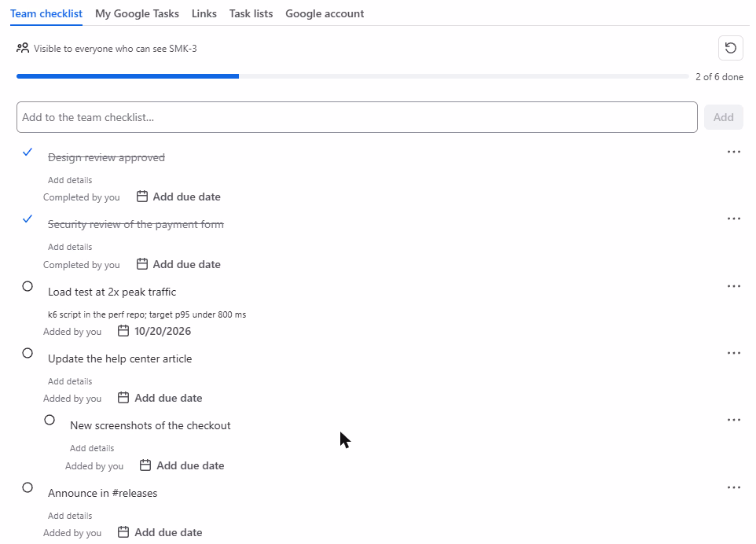This screenshot has width=756, height=544.
Task: Open more options for New screenshots of the checkout
Action: [x=734, y=420]
